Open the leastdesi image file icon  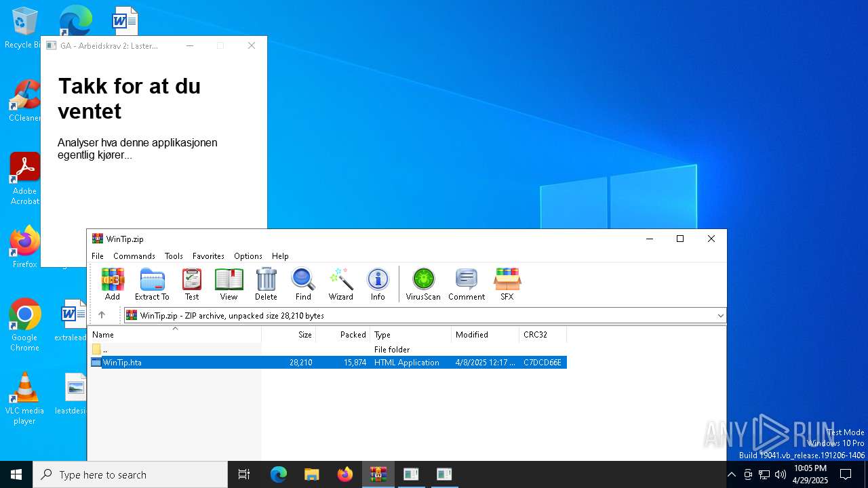pos(71,393)
